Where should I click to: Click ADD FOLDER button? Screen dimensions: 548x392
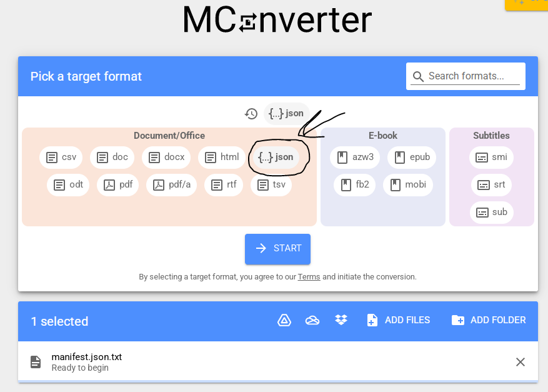point(489,320)
